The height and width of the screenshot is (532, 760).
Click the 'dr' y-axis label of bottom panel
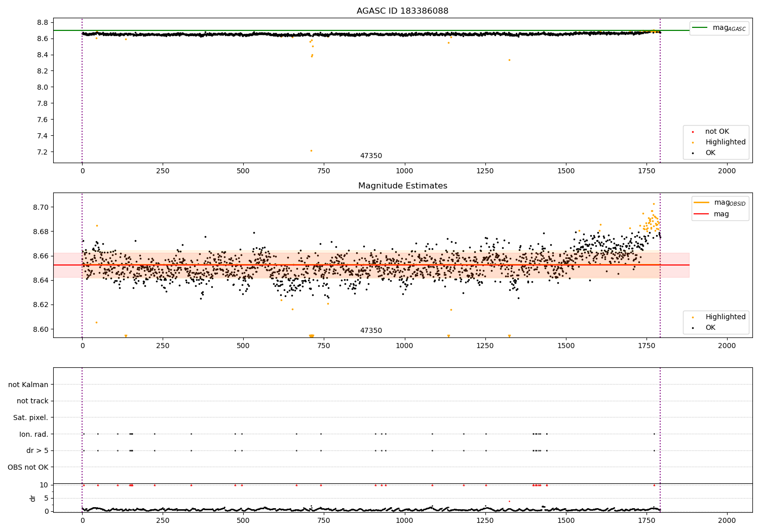click(x=33, y=498)
